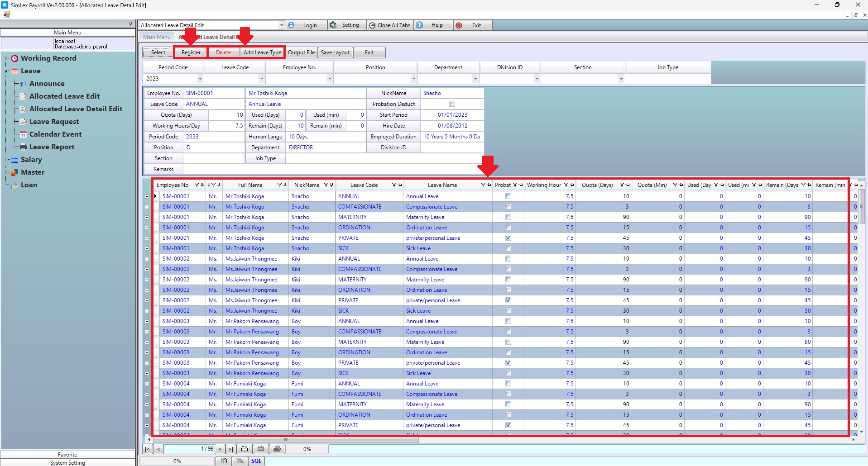Screen dimensions: 868x466
Task: Click the printer icon in record navigator
Action: [x=277, y=449]
